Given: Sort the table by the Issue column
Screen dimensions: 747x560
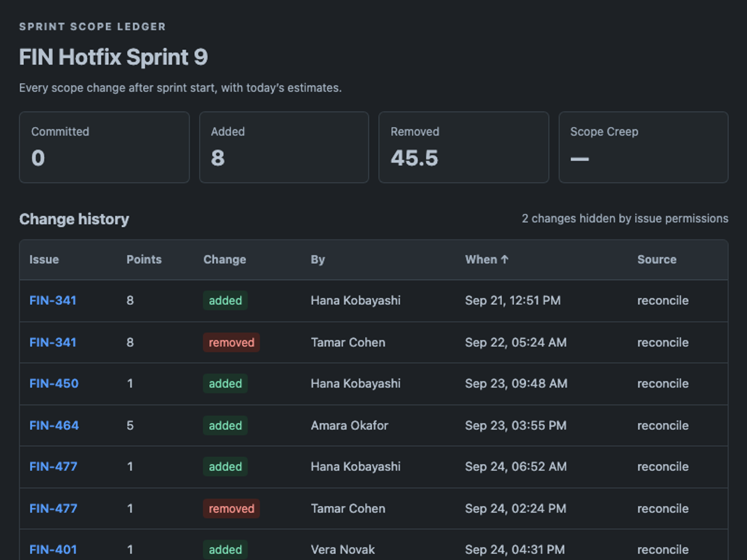Looking at the screenshot, I should (44, 259).
